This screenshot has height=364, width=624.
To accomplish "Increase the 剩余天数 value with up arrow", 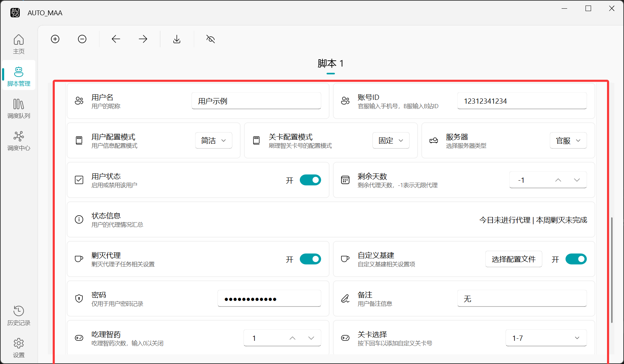I will [558, 180].
